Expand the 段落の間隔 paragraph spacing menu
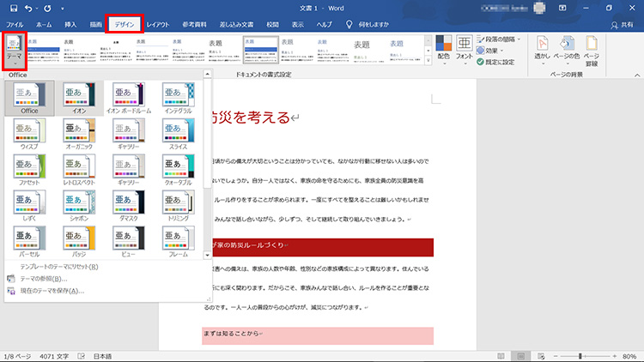Viewport: 644px width, 362px height. coord(501,39)
